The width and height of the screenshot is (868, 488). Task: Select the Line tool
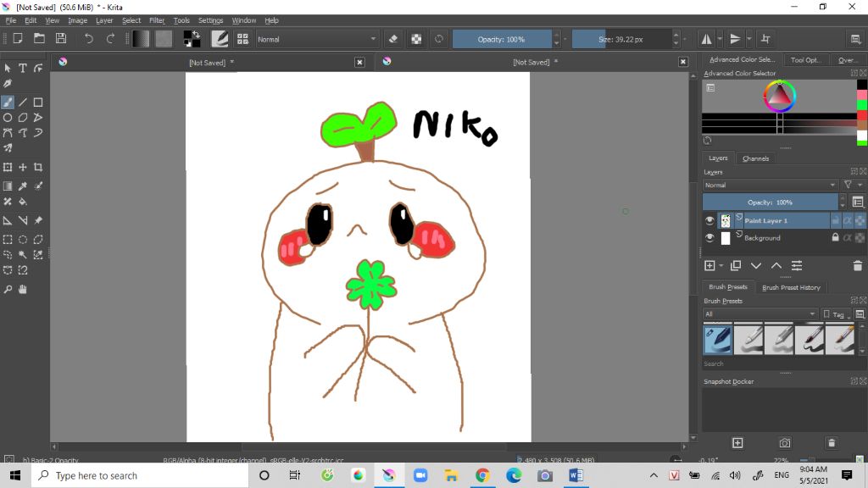coord(23,103)
